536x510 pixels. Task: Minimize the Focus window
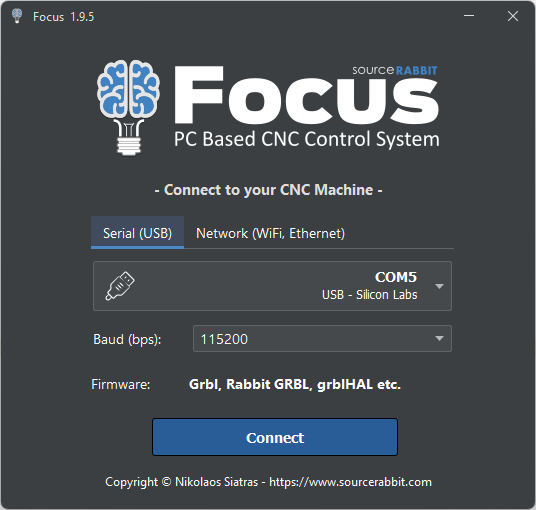pyautogui.click(x=469, y=16)
